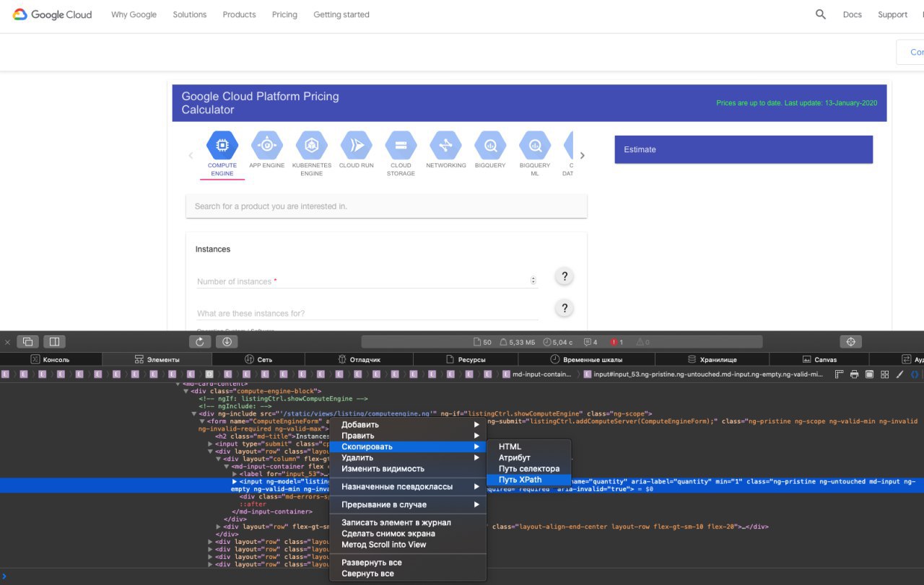Switch to the Хранилище tab
This screenshot has width=924, height=585.
coord(712,359)
